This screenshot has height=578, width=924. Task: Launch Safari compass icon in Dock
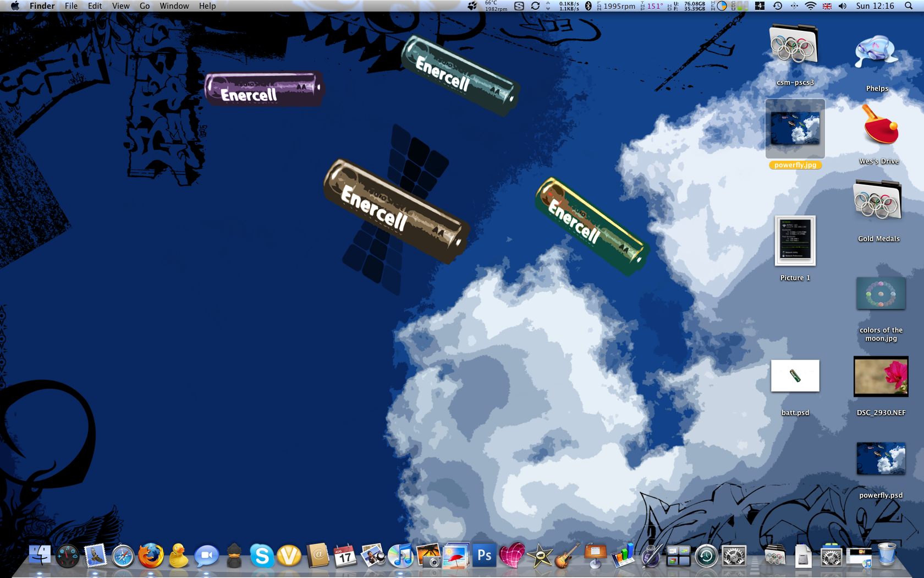point(123,556)
